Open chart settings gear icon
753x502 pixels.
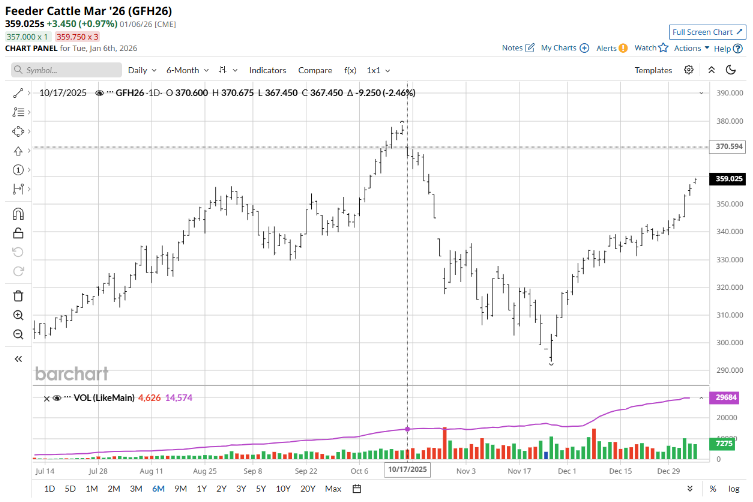pos(689,70)
